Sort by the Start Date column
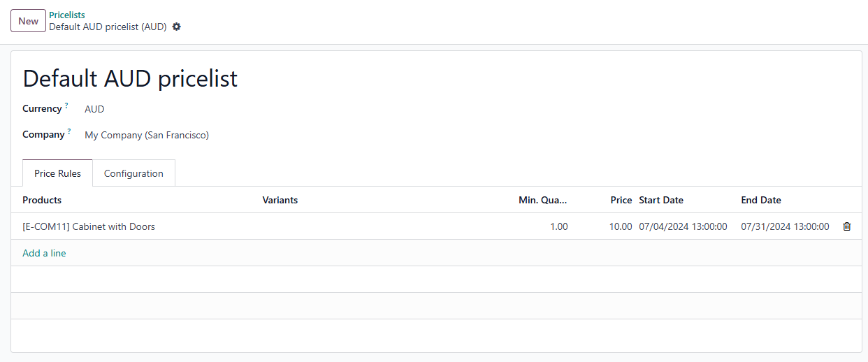The height and width of the screenshot is (362, 868). point(661,200)
